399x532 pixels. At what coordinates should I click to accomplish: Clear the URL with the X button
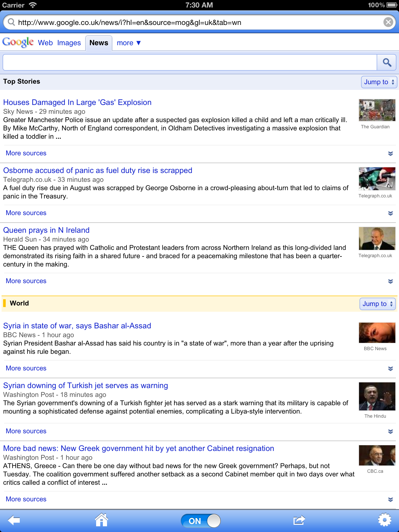pyautogui.click(x=388, y=22)
